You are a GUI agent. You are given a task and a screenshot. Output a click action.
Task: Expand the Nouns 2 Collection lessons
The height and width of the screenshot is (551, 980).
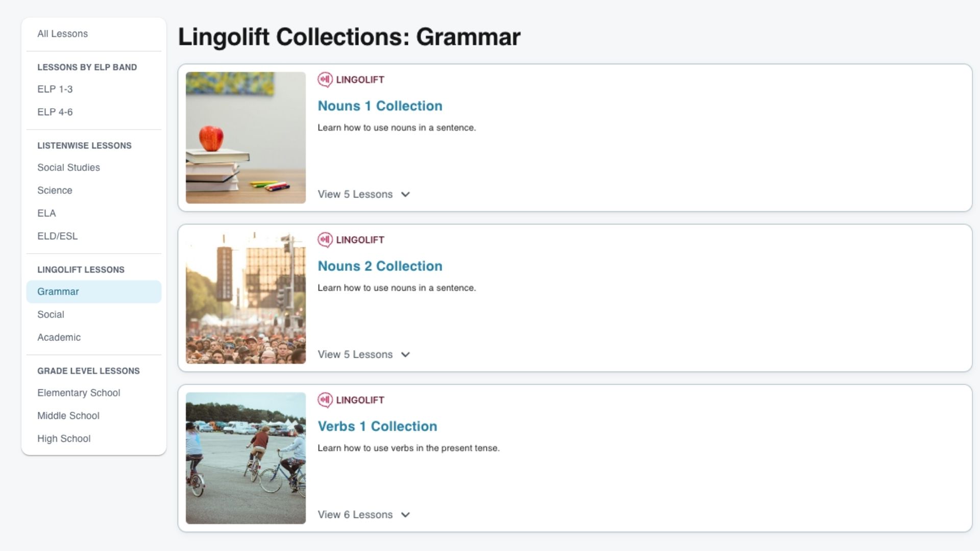coord(363,355)
